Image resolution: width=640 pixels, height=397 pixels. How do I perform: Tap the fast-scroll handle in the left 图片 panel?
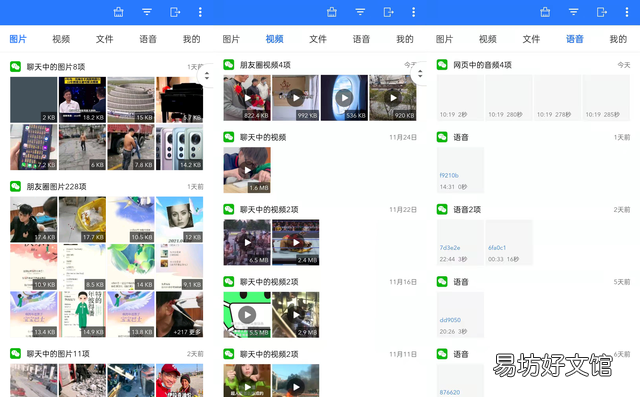[207, 75]
